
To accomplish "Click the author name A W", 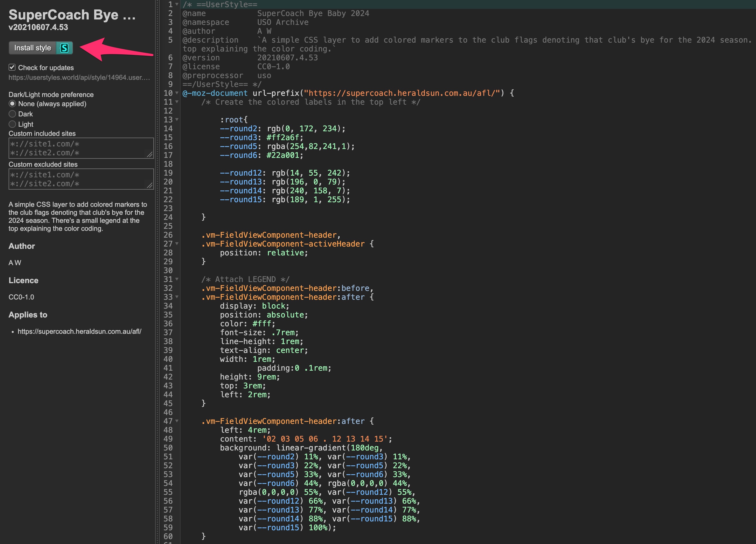I will pos(15,263).
